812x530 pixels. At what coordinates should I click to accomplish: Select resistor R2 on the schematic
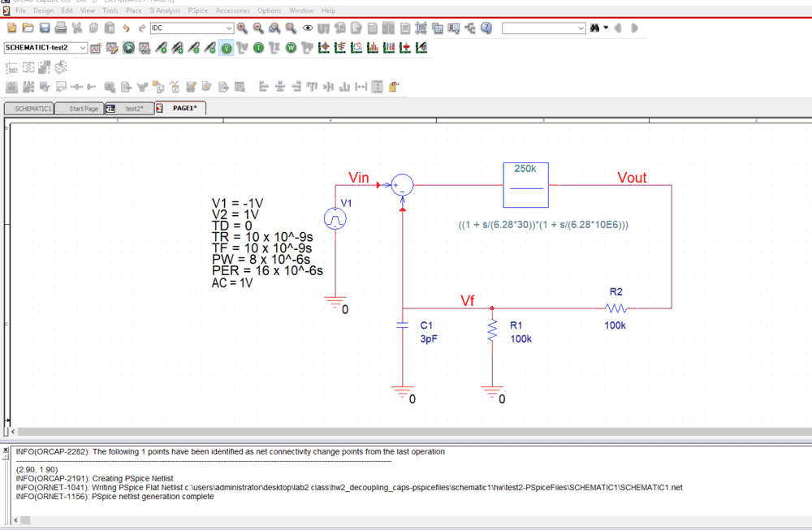[615, 308]
